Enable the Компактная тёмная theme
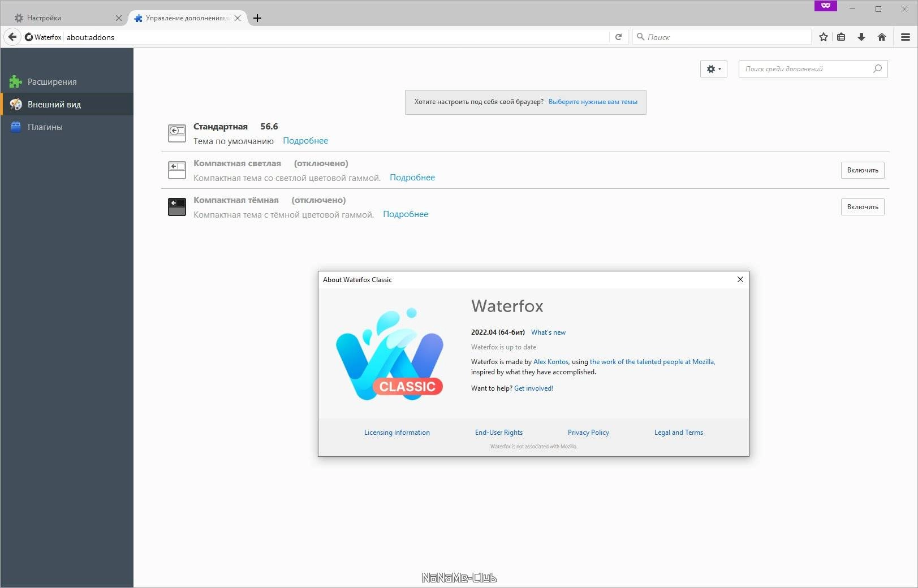The height and width of the screenshot is (588, 918). pos(863,207)
